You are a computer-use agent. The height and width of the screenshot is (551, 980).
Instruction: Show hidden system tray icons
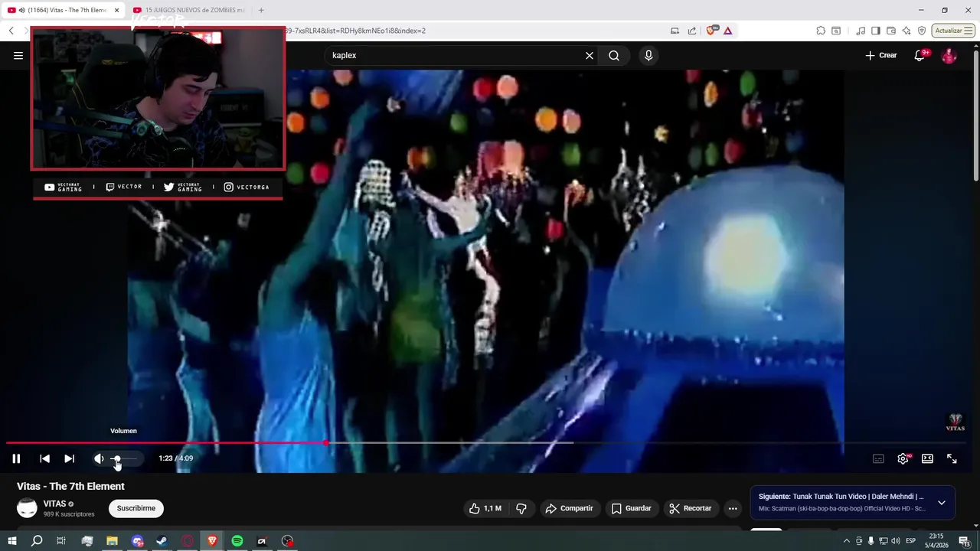(x=846, y=541)
